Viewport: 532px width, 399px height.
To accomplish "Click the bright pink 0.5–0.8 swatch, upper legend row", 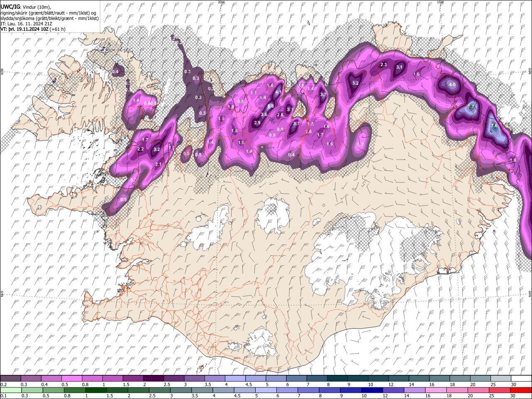I will pos(72,379).
